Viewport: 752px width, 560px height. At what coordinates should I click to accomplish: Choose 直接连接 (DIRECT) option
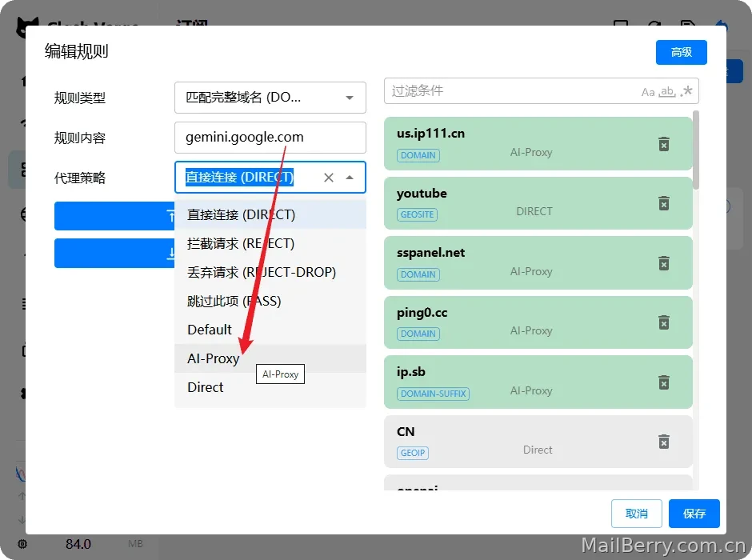pyautogui.click(x=270, y=214)
